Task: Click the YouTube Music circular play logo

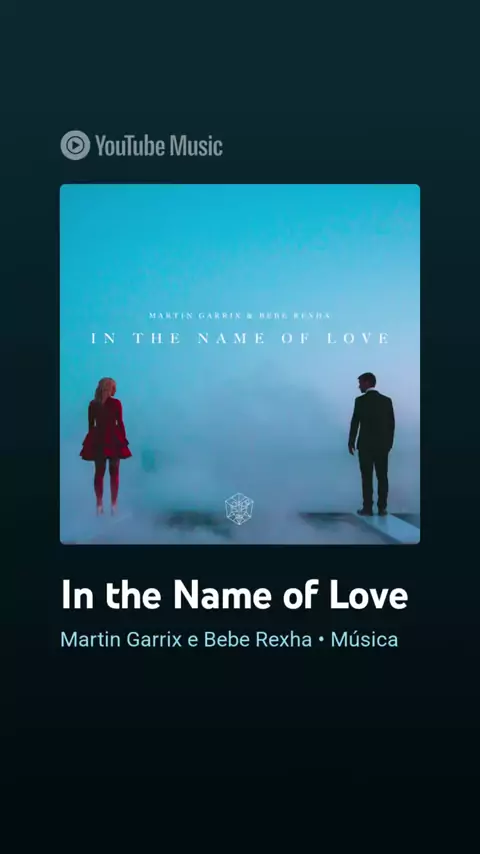Action: tap(75, 145)
